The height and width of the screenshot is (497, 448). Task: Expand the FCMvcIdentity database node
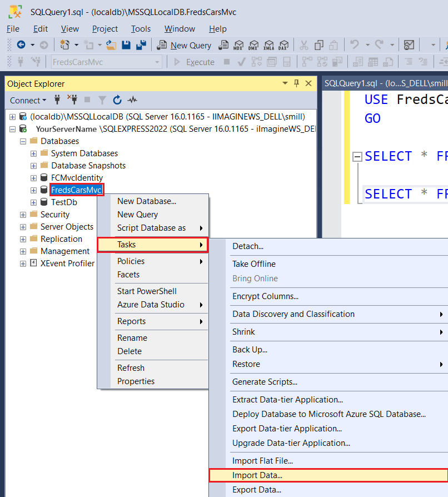coord(33,178)
